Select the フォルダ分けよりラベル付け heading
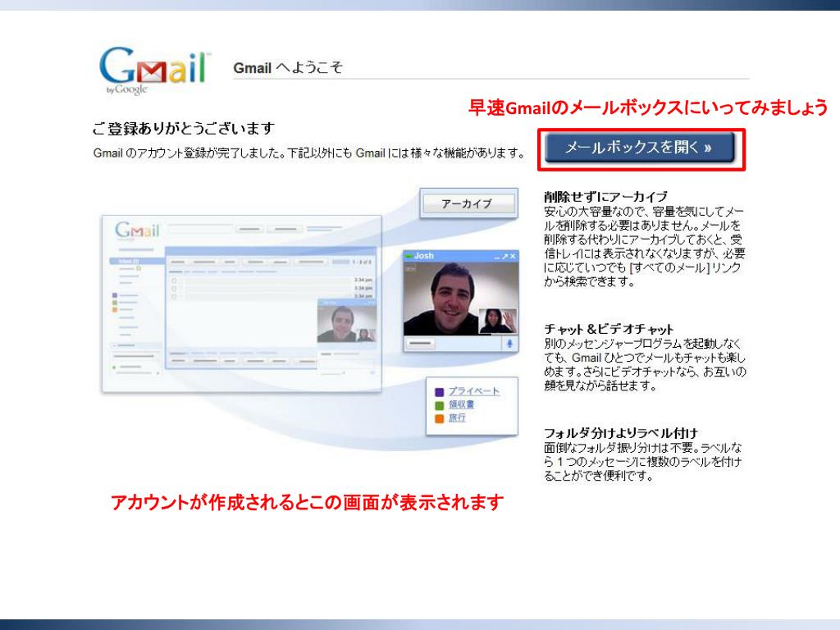840x630 pixels. 621,433
